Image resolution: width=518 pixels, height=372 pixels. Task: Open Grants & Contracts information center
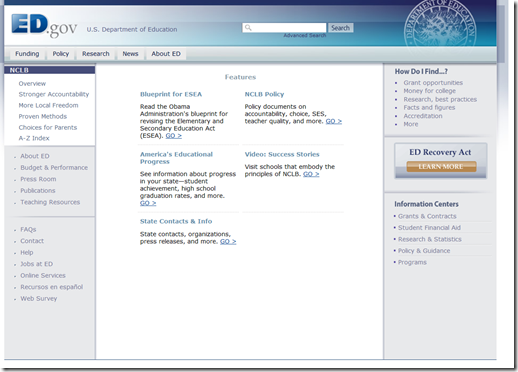point(427,216)
